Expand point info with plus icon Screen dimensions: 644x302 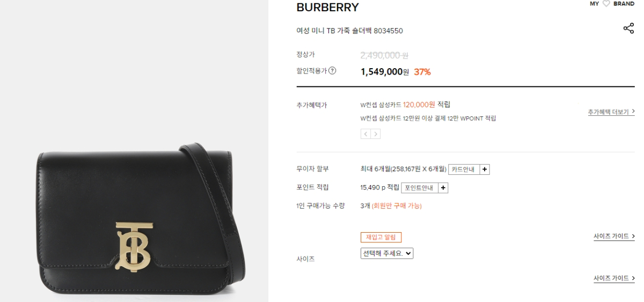point(443,188)
